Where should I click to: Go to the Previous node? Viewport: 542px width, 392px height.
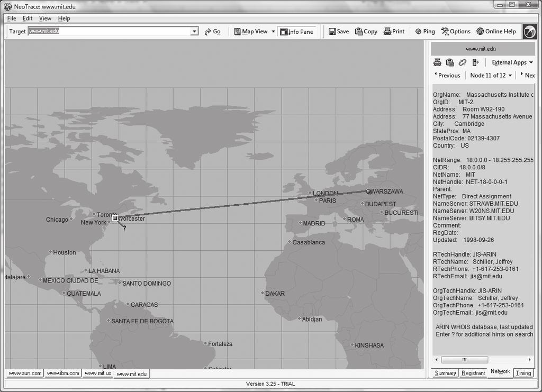click(447, 75)
